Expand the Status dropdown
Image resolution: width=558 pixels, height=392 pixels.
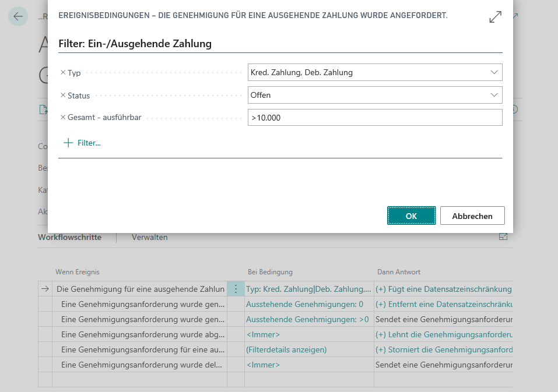pyautogui.click(x=494, y=95)
